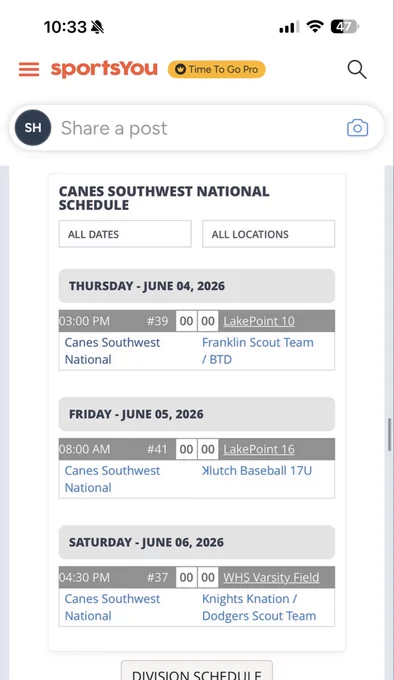Open Klutch Baseball 17U team page
The height and width of the screenshot is (680, 394).
pyautogui.click(x=257, y=471)
